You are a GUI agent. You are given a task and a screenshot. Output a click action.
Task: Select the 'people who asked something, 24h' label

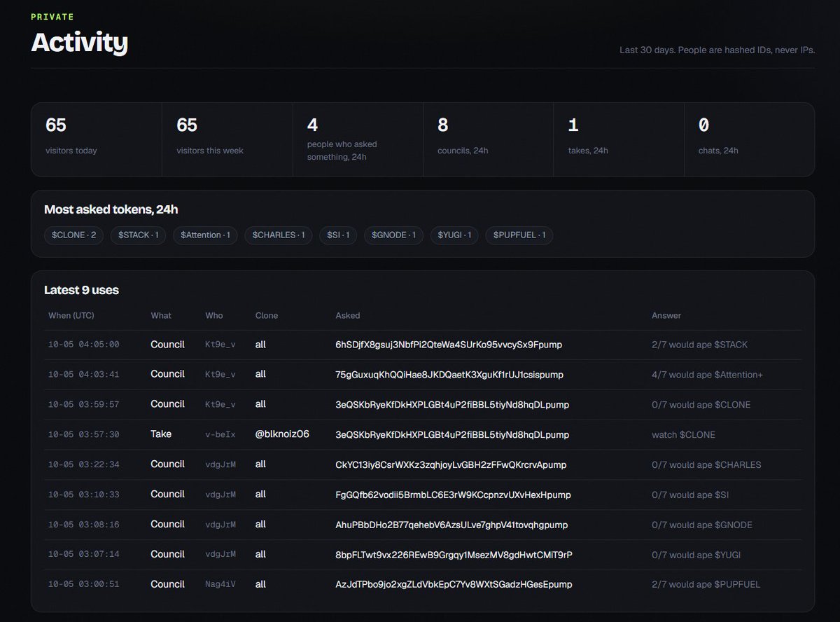point(342,151)
